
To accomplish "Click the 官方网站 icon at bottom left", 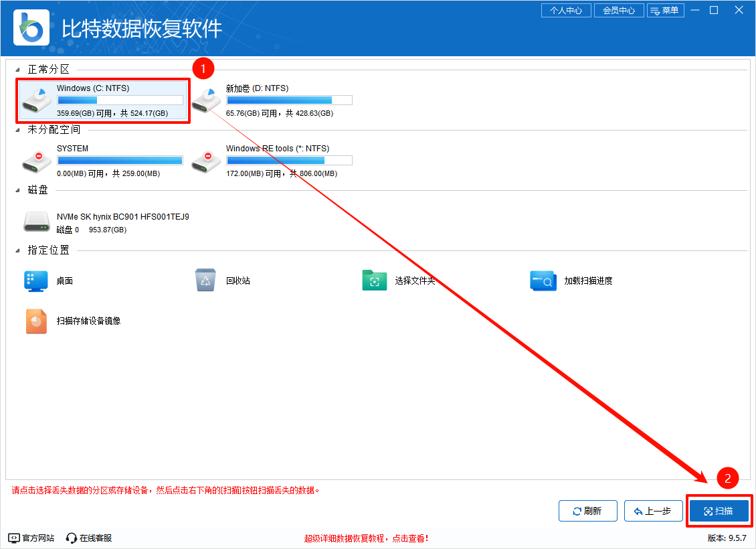I will [12, 538].
